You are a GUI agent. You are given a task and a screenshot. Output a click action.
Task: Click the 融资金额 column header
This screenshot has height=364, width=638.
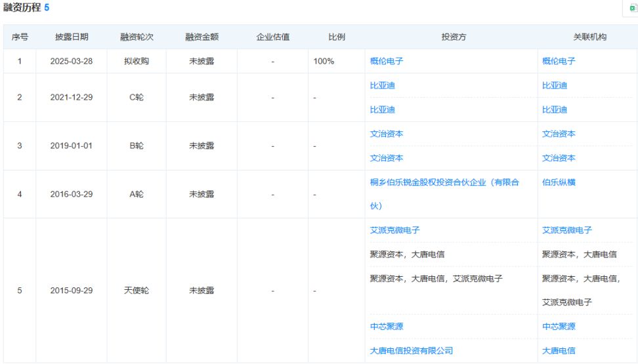(202, 37)
